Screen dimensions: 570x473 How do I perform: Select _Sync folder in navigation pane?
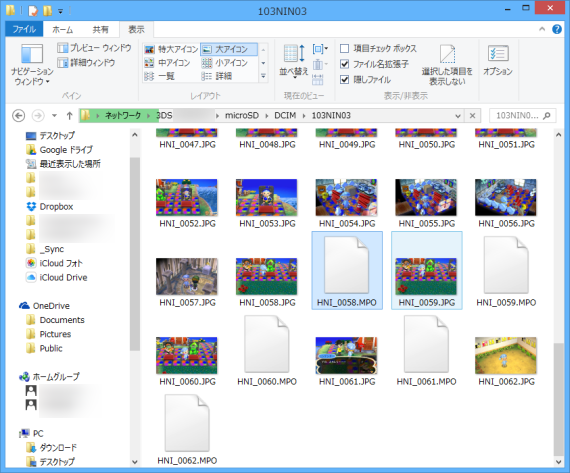(45, 249)
